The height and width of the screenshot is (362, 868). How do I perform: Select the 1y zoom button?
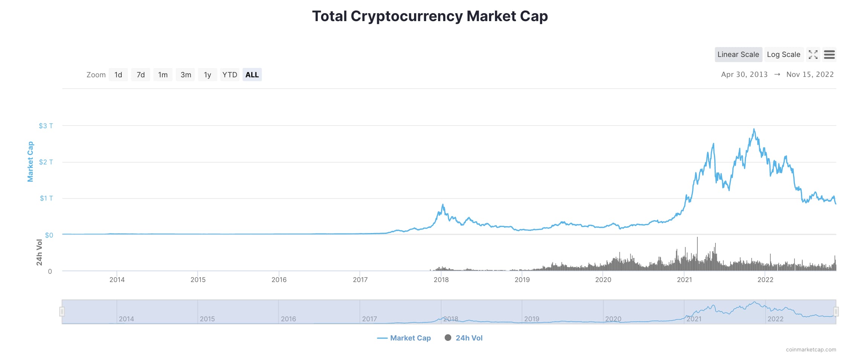(x=208, y=74)
